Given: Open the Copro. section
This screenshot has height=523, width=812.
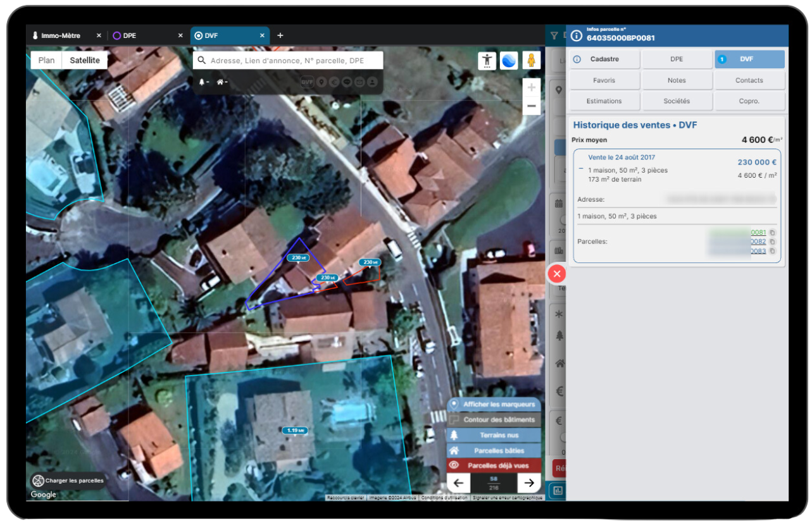Looking at the screenshot, I should click(749, 101).
